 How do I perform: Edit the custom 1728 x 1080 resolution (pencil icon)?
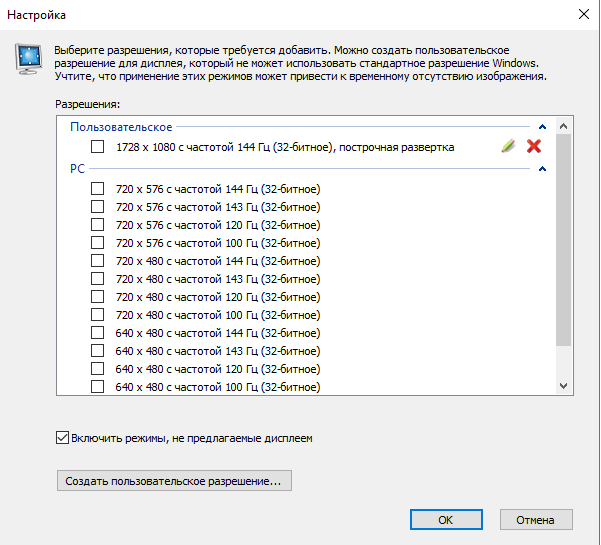(508, 146)
